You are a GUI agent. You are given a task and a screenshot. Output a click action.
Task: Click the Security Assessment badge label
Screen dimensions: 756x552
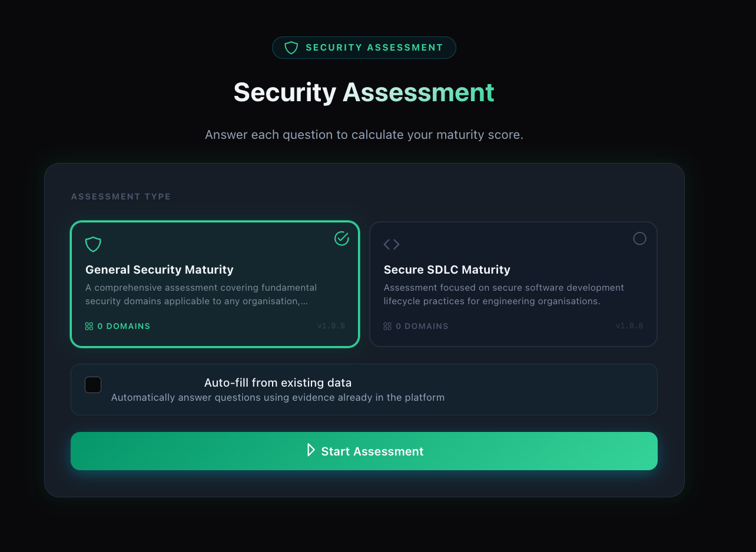click(x=374, y=48)
